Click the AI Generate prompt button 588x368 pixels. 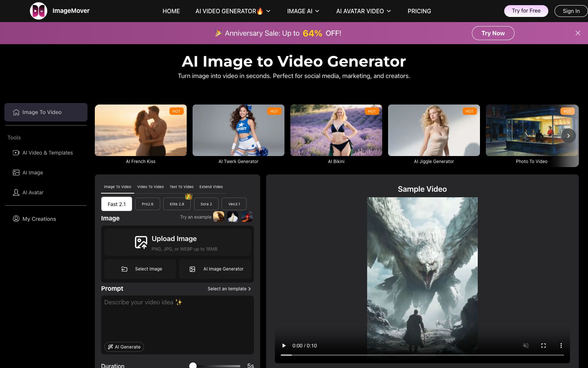click(x=124, y=347)
